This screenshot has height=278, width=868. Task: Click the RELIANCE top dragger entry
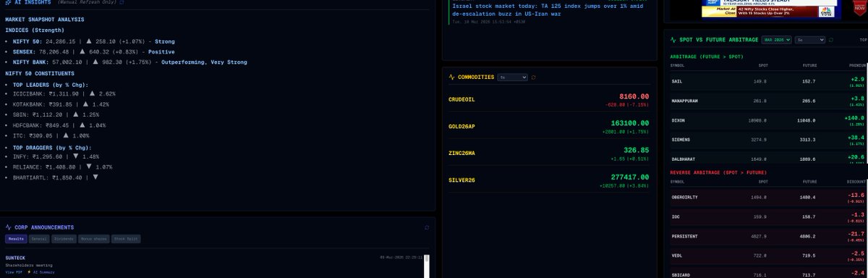[63, 167]
